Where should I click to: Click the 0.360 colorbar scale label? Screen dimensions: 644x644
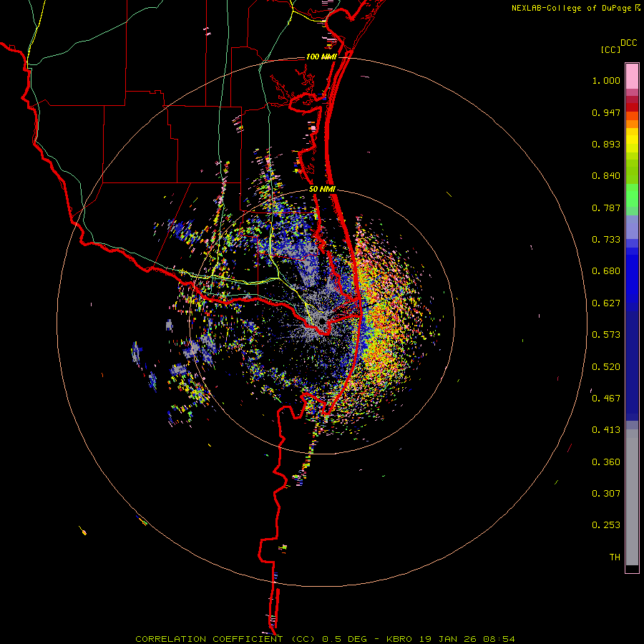coord(606,462)
